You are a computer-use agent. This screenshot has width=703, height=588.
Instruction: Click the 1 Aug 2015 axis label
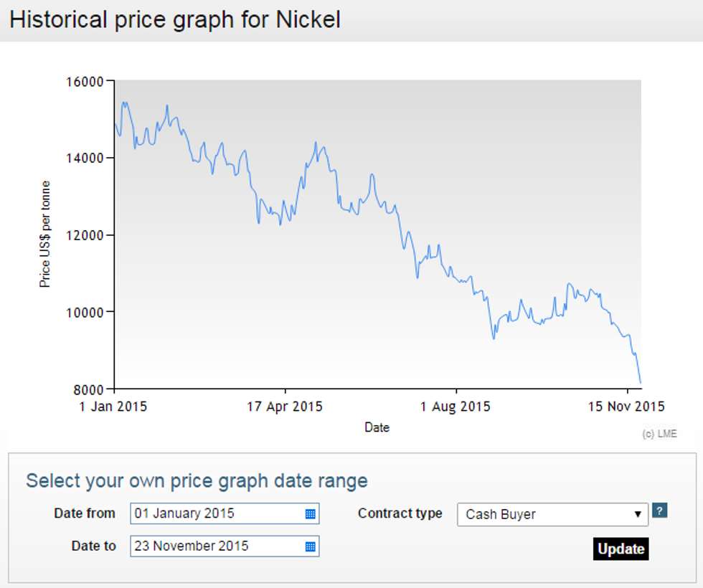click(x=456, y=407)
